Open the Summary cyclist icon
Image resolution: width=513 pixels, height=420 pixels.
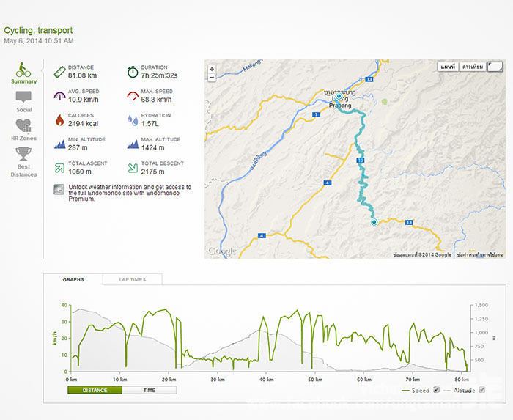23,70
